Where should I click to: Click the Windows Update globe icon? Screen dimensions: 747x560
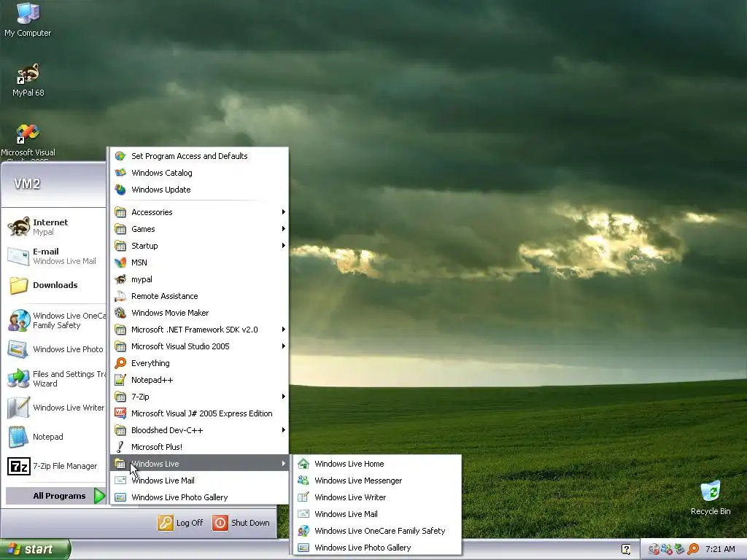(x=120, y=190)
